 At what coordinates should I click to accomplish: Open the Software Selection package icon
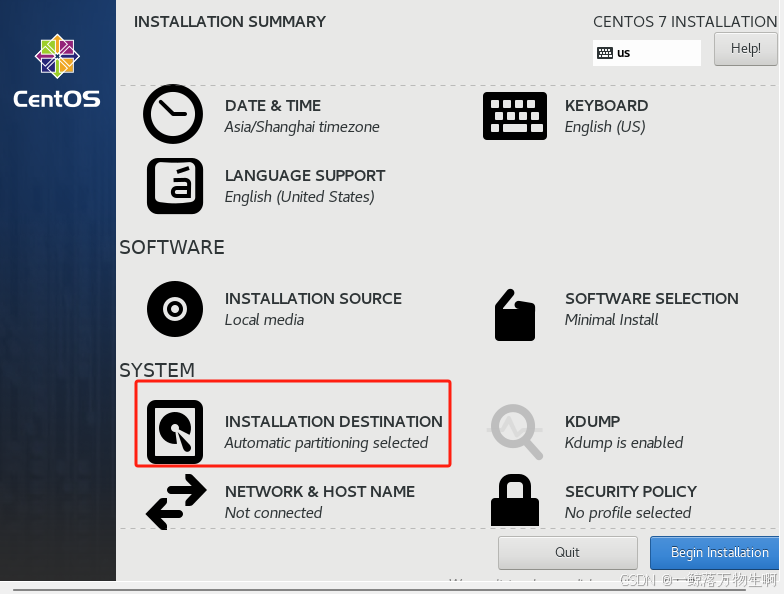coord(514,315)
